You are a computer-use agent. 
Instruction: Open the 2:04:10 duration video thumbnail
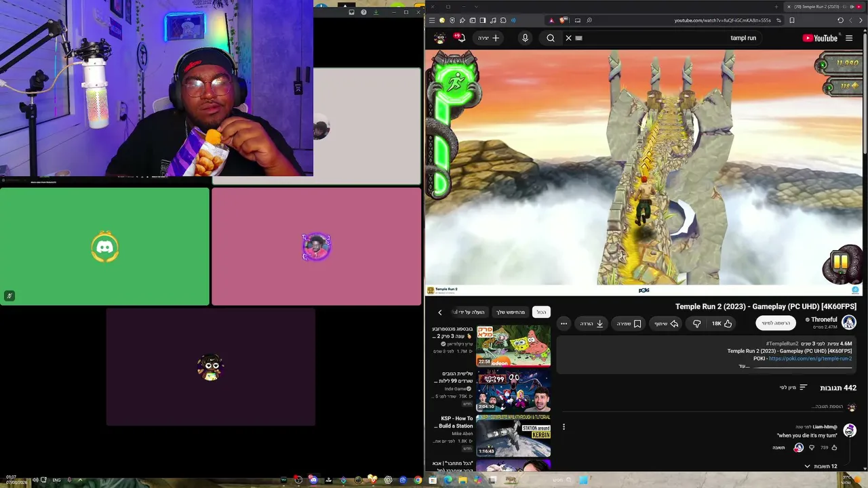pos(513,391)
